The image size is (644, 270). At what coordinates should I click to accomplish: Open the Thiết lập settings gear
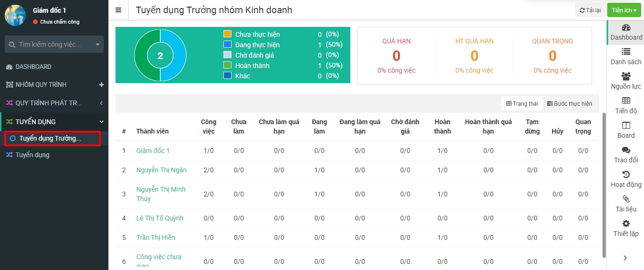pos(626,224)
